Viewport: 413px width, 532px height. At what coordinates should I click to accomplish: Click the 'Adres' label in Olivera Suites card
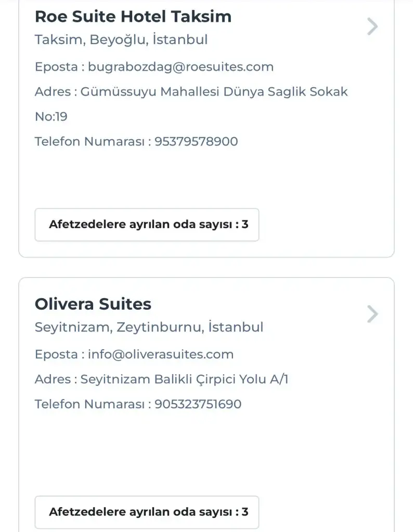(52, 379)
